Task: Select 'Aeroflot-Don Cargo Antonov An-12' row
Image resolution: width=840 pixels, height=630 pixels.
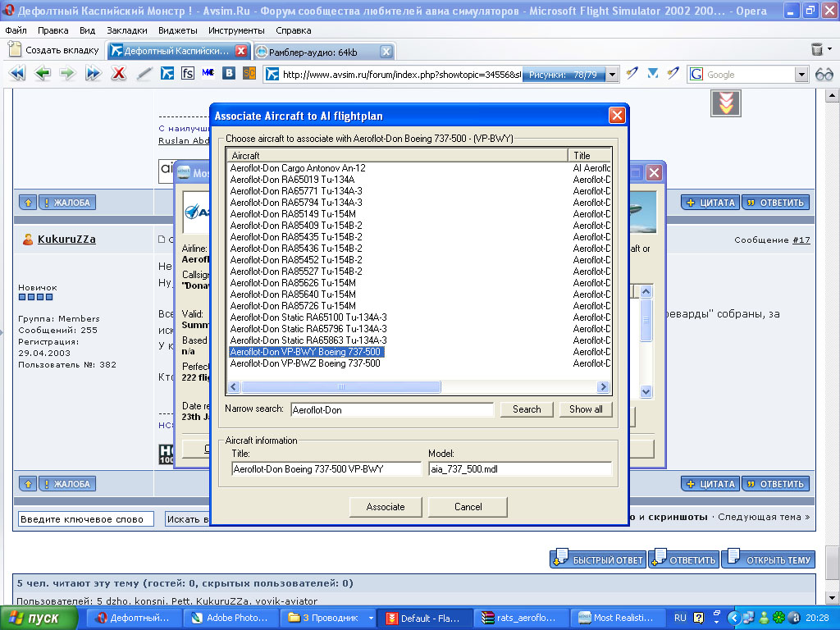Action: coord(298,168)
